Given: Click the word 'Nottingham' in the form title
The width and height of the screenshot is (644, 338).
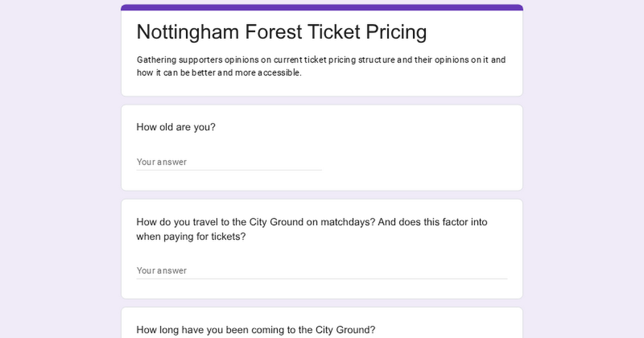Looking at the screenshot, I should pyautogui.click(x=188, y=32).
